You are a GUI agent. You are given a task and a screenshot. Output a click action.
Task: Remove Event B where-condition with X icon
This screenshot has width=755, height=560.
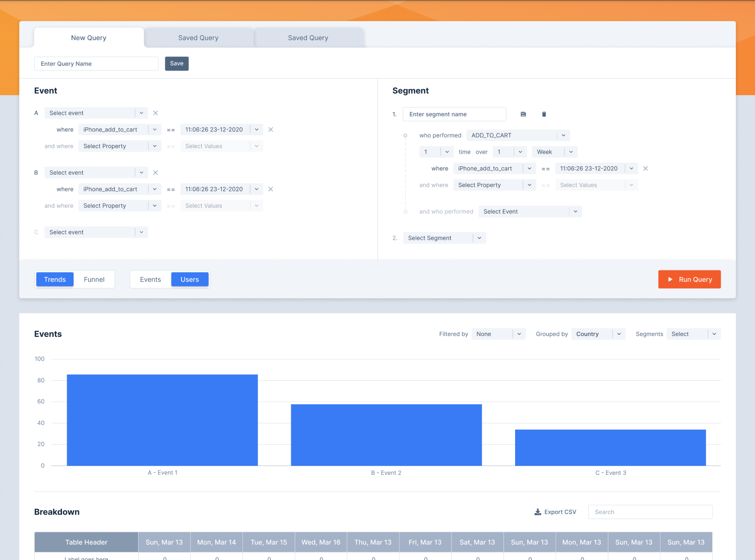click(x=271, y=189)
